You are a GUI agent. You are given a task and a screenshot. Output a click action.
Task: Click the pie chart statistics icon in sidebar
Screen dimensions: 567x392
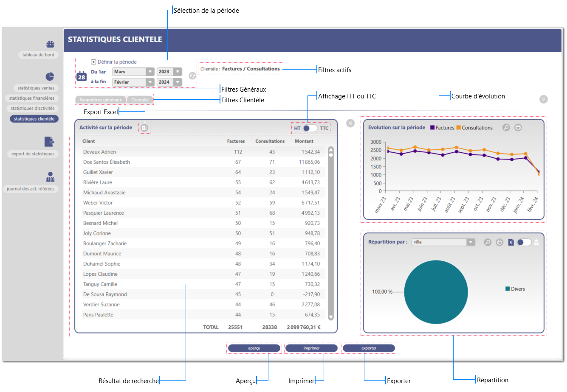[x=50, y=76]
